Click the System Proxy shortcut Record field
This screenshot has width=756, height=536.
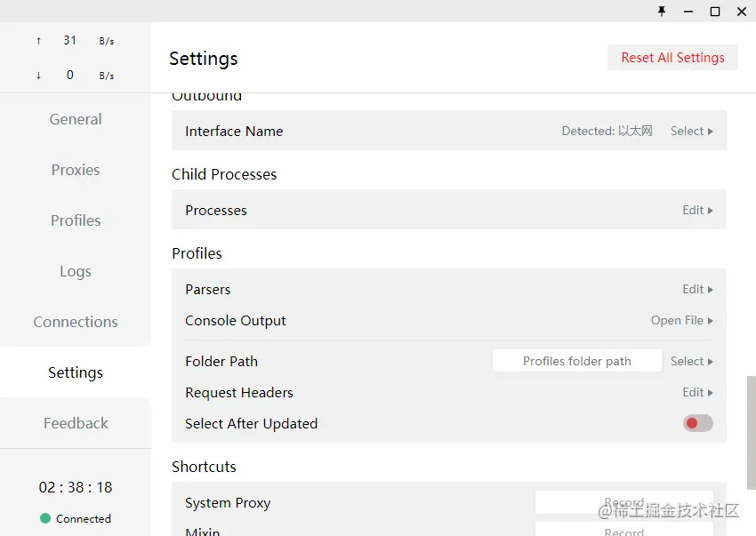(624, 503)
